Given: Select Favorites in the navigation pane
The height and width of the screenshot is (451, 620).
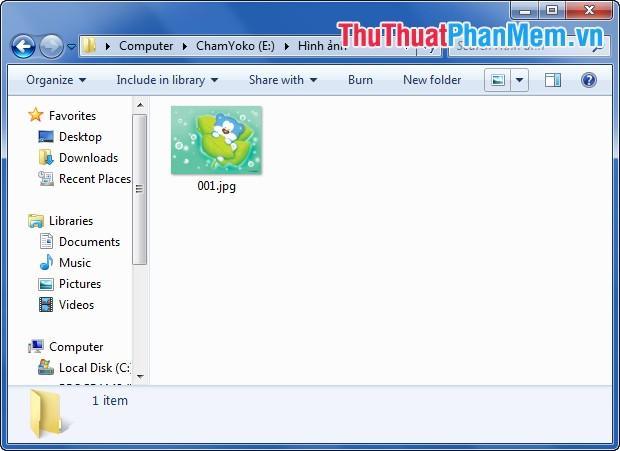Looking at the screenshot, I should [x=72, y=115].
